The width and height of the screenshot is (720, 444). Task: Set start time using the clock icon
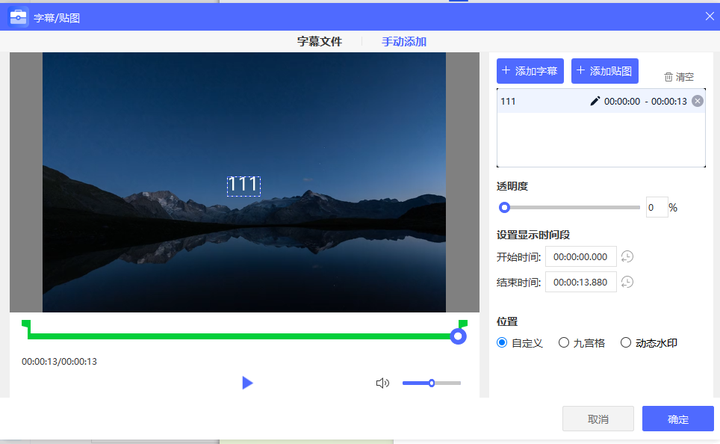pyautogui.click(x=627, y=257)
